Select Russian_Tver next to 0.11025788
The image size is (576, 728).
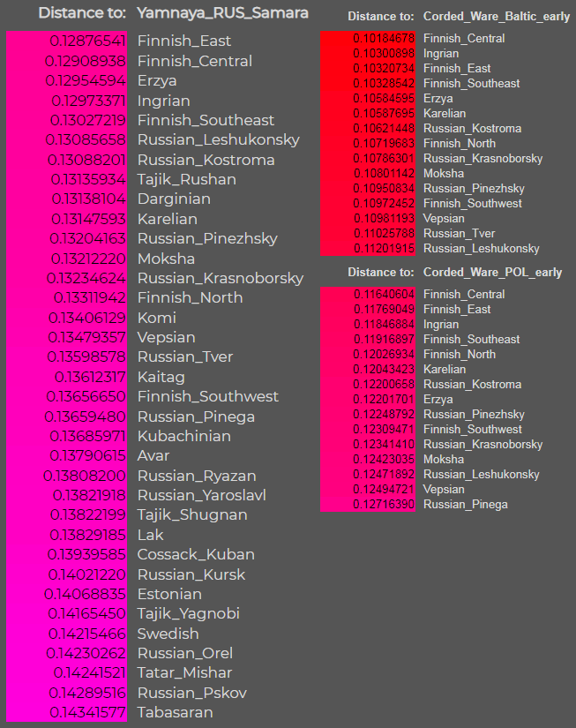[x=459, y=234]
